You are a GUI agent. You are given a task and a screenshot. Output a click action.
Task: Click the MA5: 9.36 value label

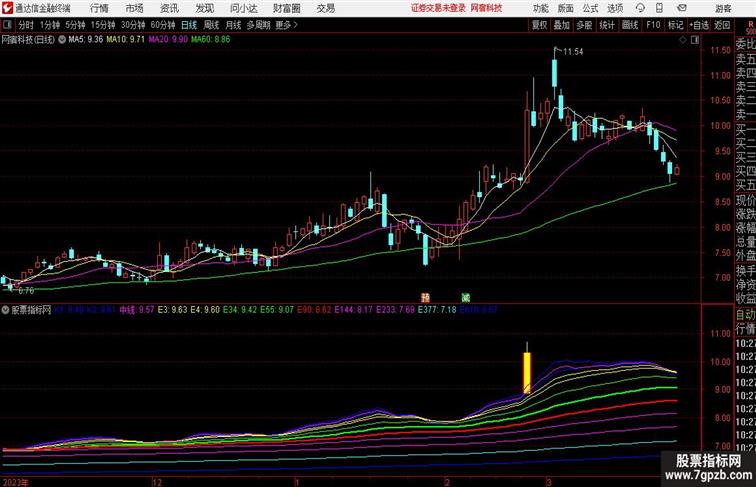(85, 40)
